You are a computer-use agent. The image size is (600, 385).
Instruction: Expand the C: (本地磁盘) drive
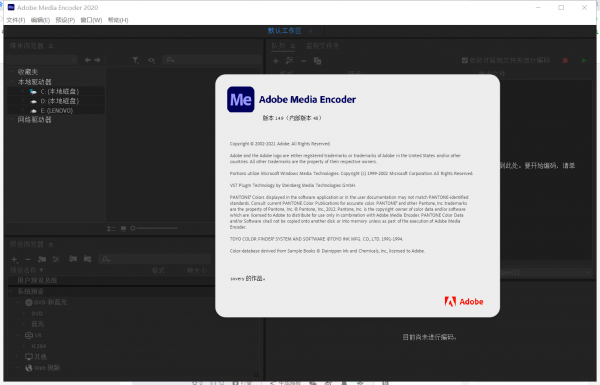point(23,91)
